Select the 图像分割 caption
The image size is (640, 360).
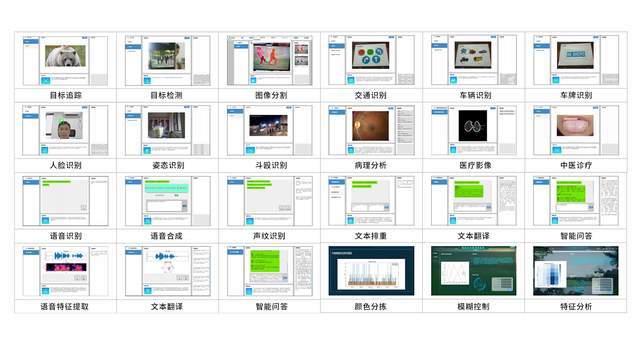point(271,95)
